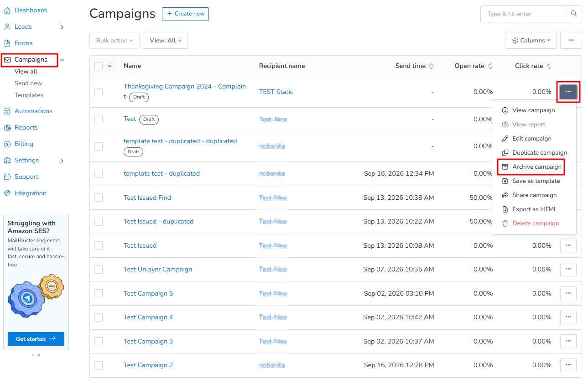Sort by Send time column arrows

click(432, 66)
